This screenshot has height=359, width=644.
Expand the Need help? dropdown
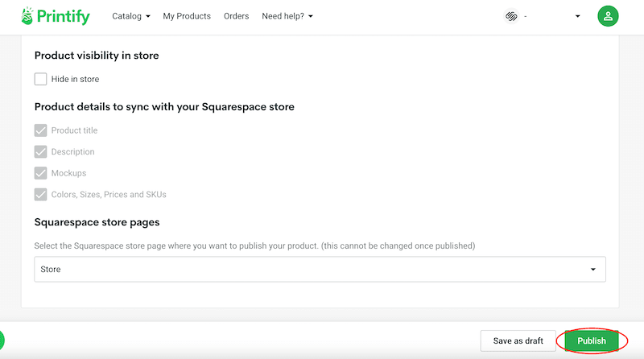287,16
